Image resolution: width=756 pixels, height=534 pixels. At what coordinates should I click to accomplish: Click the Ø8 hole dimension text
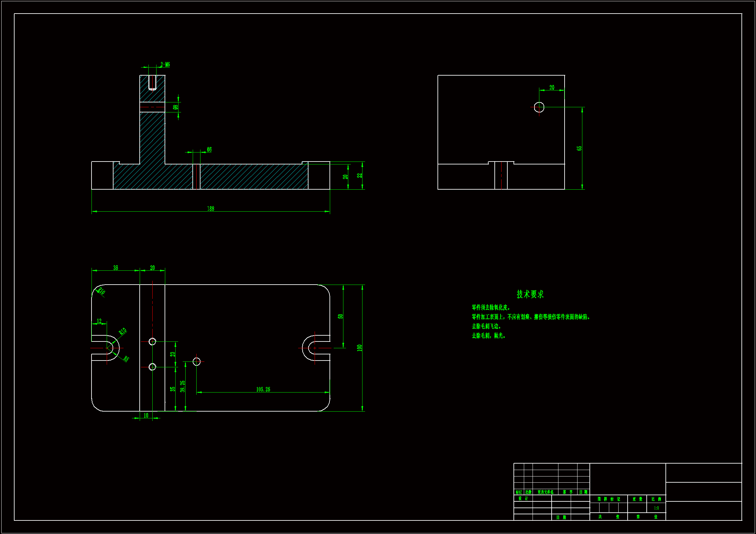pos(176,107)
